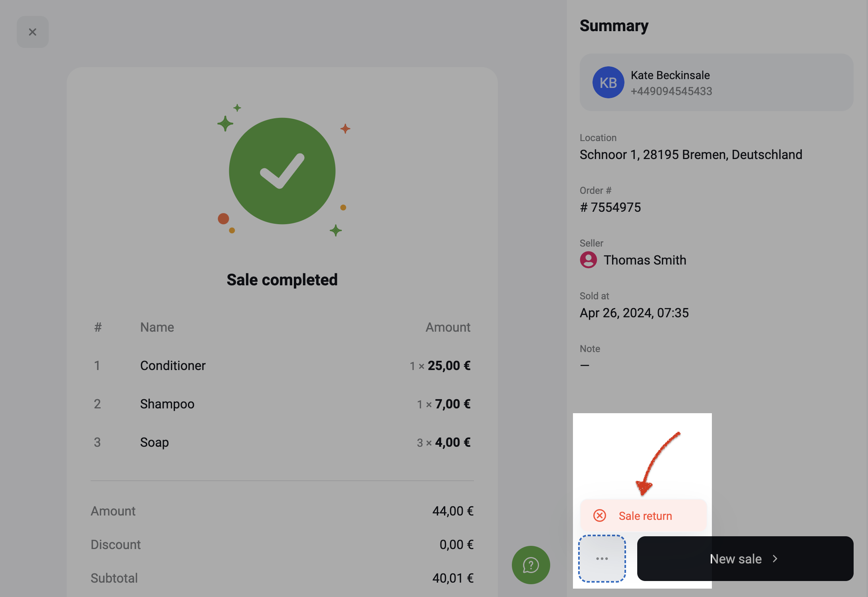The height and width of the screenshot is (597, 868).
Task: Click Thomas Smith seller avatar icon
Action: 589,260
